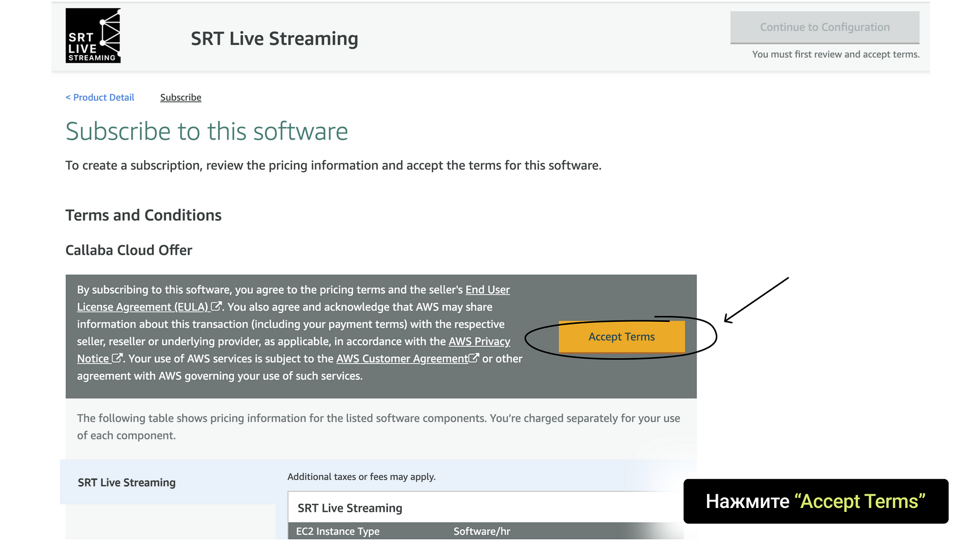
Task: Select the Subscribe breadcrumb link
Action: (181, 97)
